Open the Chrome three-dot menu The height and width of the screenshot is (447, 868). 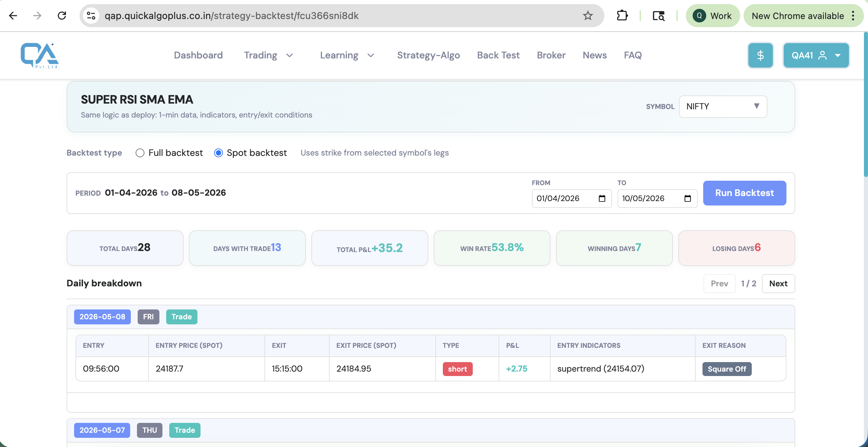(853, 16)
